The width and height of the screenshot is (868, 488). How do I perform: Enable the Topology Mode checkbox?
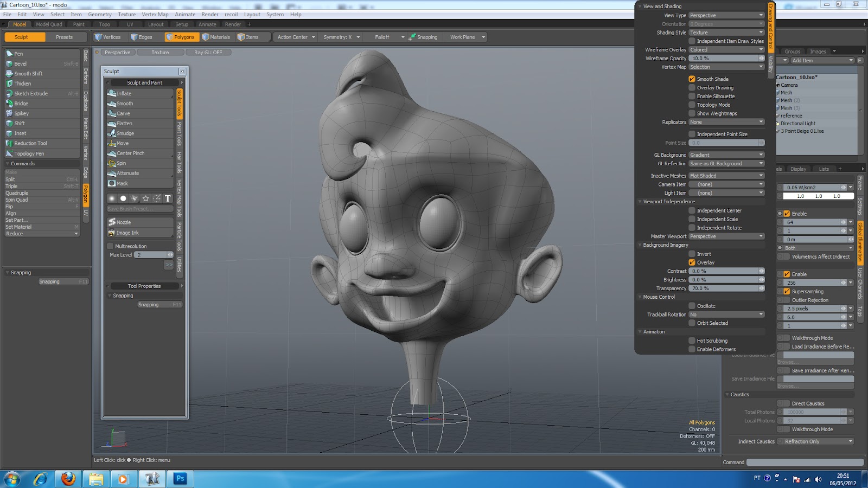pyautogui.click(x=692, y=105)
